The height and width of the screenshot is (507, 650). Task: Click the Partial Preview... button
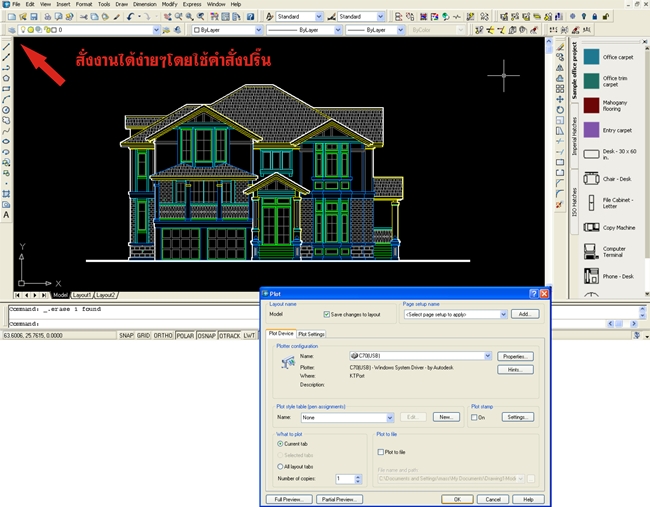pos(339,499)
